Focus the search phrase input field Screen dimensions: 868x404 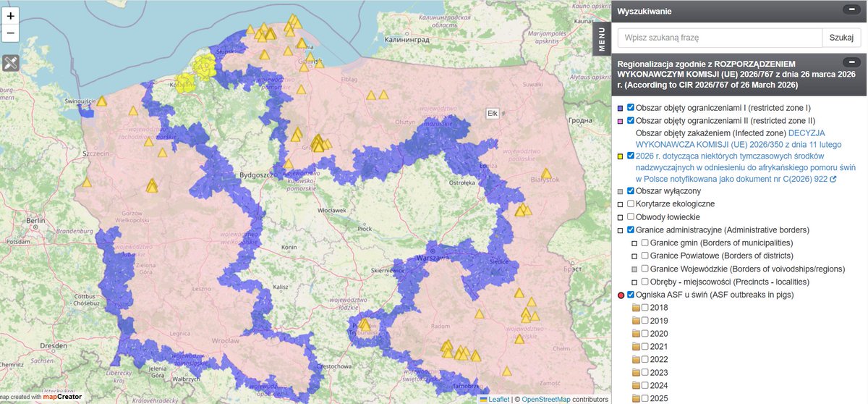tap(720, 38)
